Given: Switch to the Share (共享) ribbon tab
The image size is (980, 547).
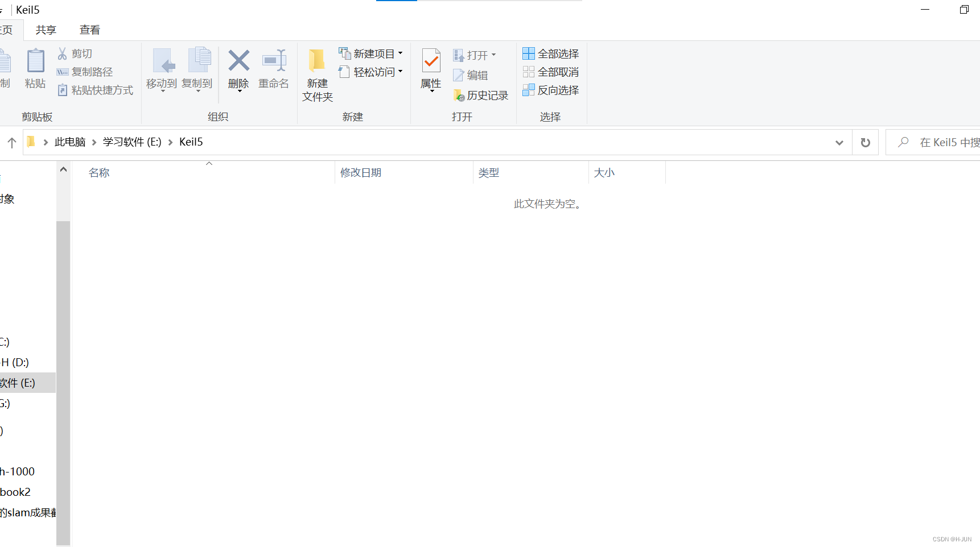Looking at the screenshot, I should pos(46,30).
